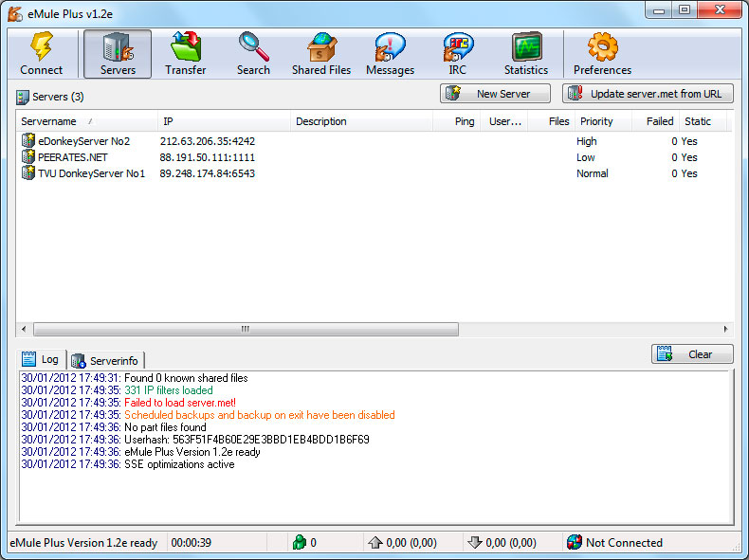Open the Shared Files box icon
The width and height of the screenshot is (749, 560).
click(x=321, y=46)
